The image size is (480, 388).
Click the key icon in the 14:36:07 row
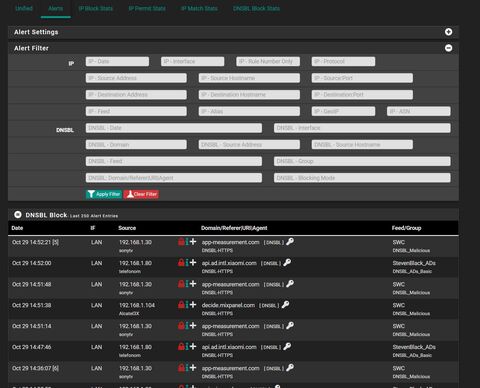[x=290, y=368]
